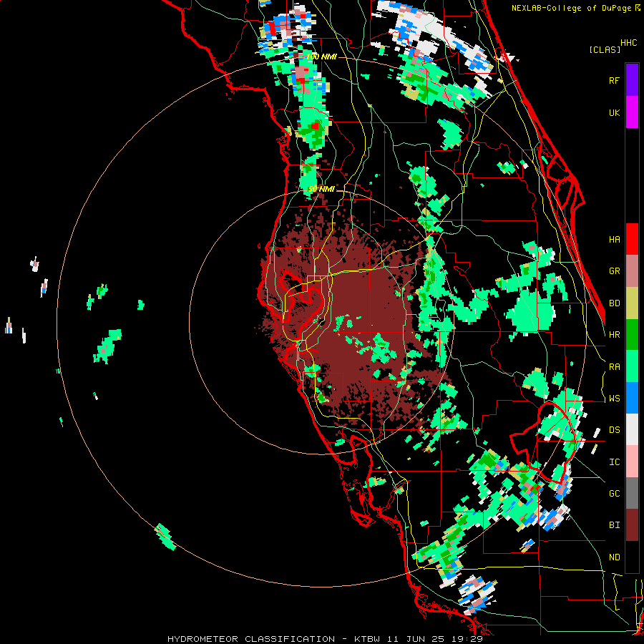The image size is (644, 644).
Task: Click the HA red legend swatch
Action: coord(632,239)
